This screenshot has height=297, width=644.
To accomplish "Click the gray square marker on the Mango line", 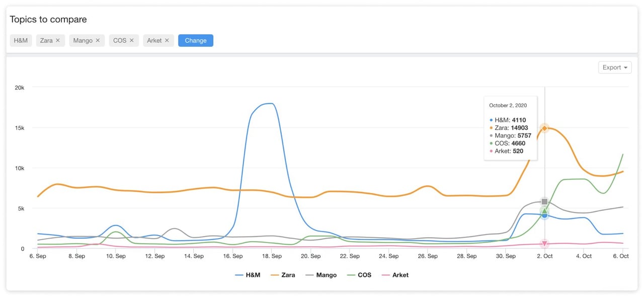I will tap(544, 201).
